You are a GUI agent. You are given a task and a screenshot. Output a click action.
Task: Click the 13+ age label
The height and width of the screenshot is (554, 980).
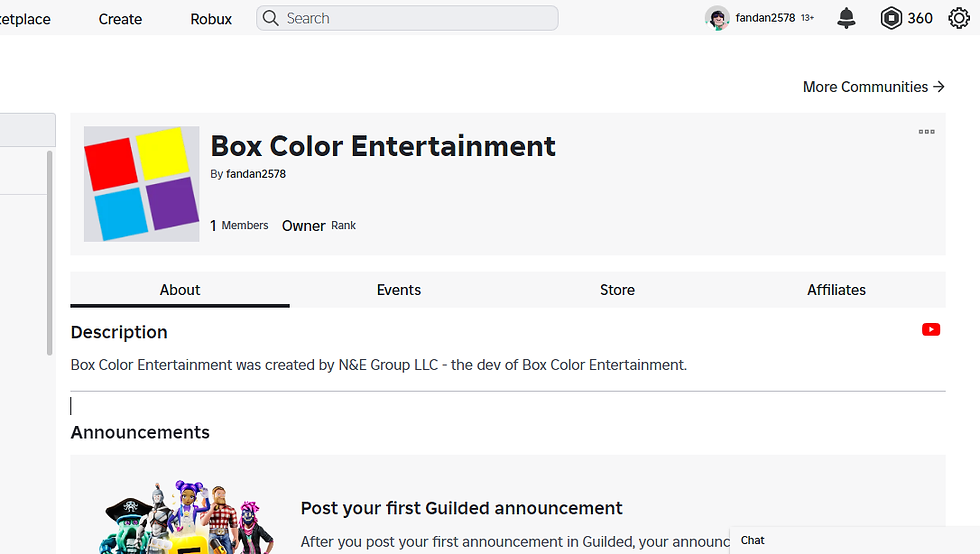[x=808, y=18]
